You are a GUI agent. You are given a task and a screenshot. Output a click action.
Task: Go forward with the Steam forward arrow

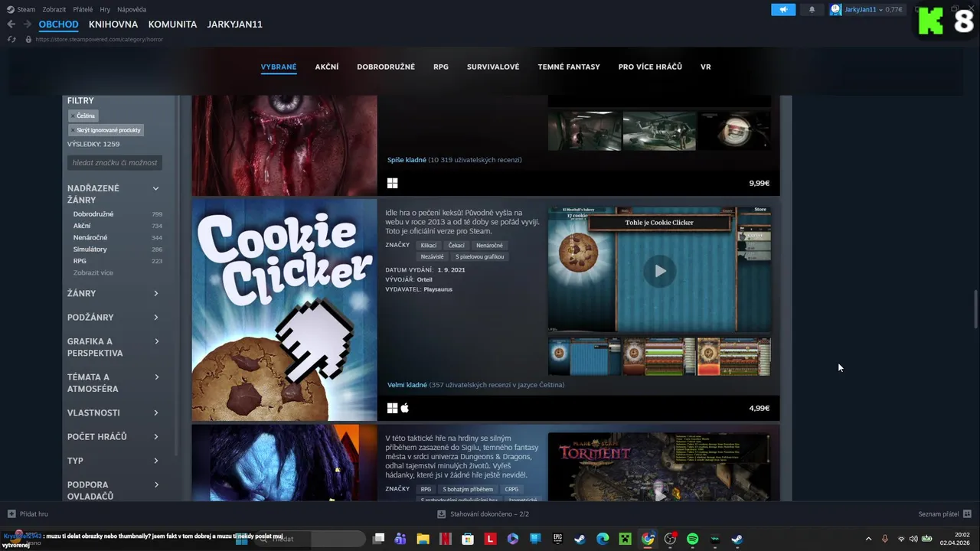click(x=28, y=24)
